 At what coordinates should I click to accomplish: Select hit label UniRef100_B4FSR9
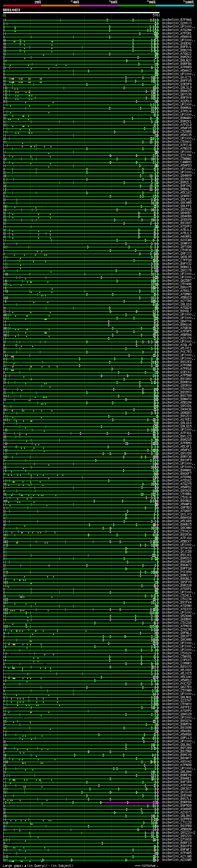tap(176, 782)
